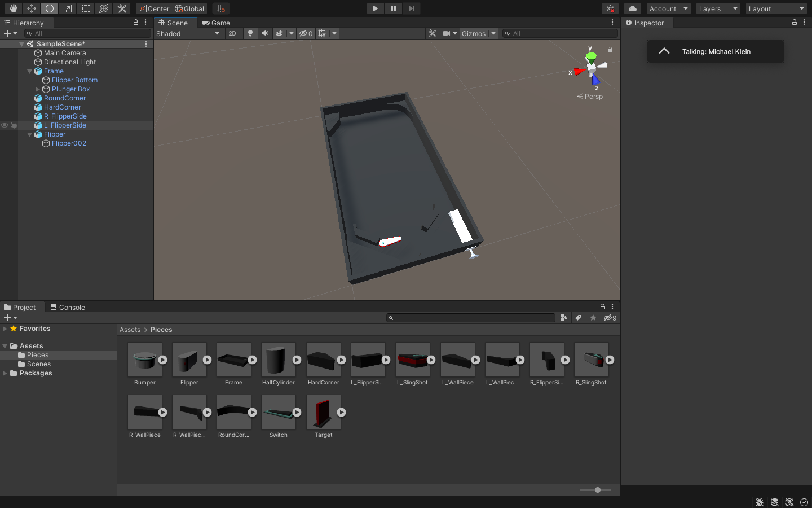This screenshot has height=508, width=812.
Task: Activate the Rotate tool
Action: [50, 8]
